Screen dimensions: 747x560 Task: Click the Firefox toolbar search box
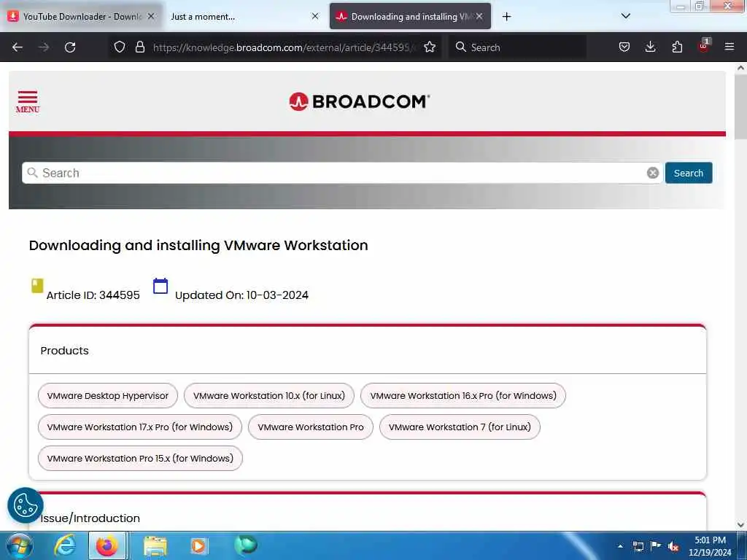coord(517,47)
